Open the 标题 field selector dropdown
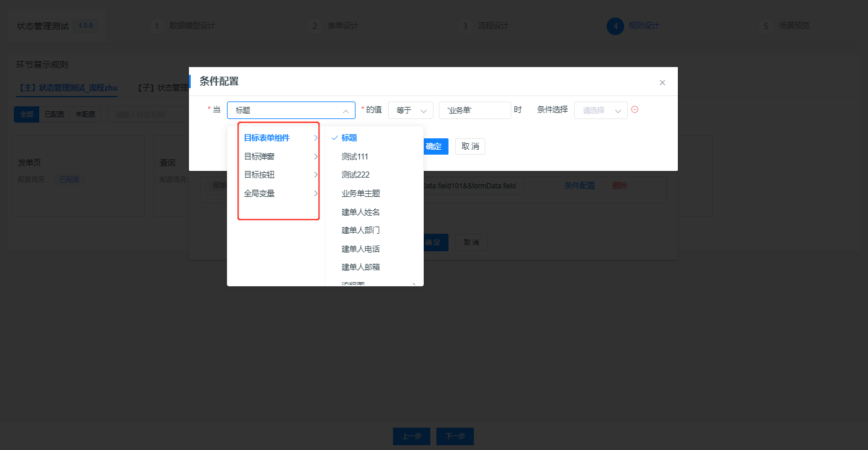868x450 pixels. [291, 111]
